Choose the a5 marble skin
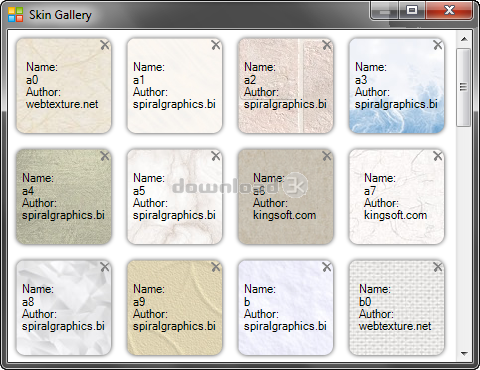The height and width of the screenshot is (370, 480). 175,197
